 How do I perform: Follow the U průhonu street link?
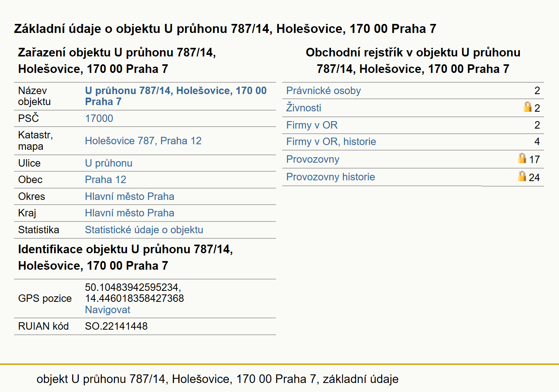pyautogui.click(x=109, y=163)
